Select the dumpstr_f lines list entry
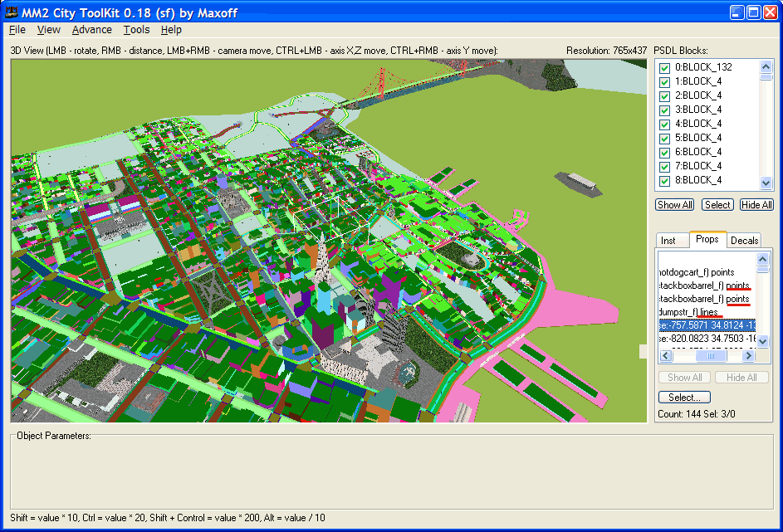Image resolution: width=783 pixels, height=532 pixels. pos(688,312)
